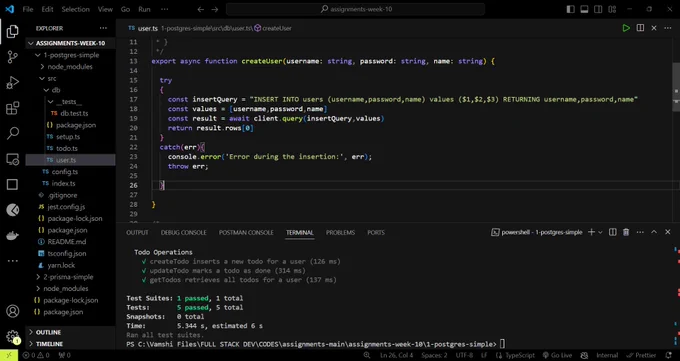Open the customize layout control

coord(612,9)
